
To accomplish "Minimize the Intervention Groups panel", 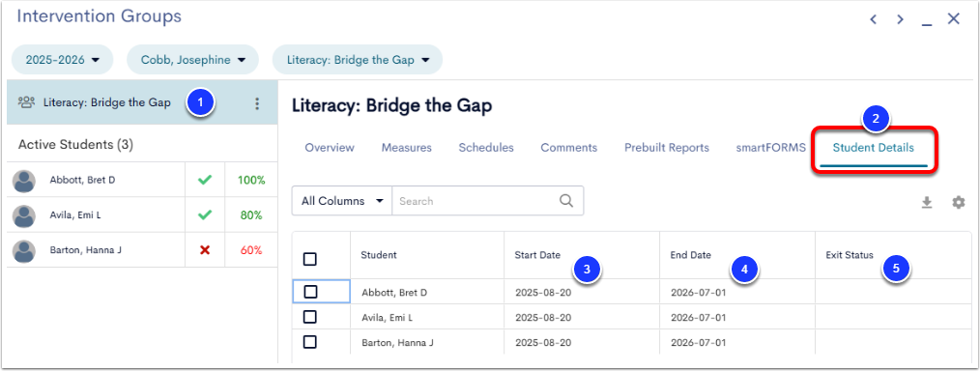I will (x=927, y=23).
